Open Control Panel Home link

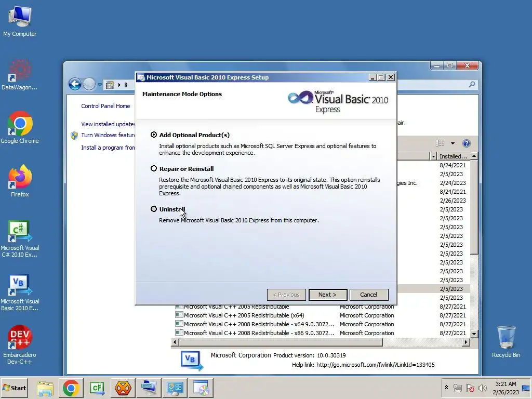pos(105,106)
